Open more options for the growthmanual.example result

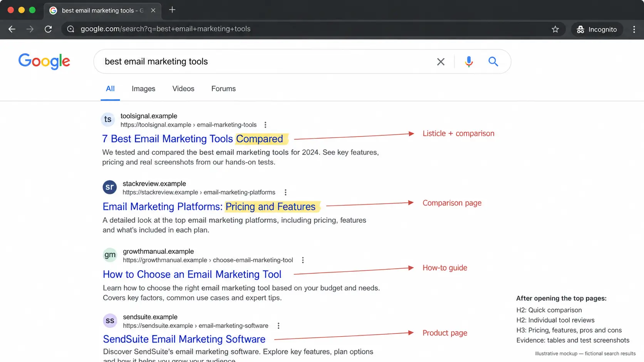pyautogui.click(x=303, y=260)
